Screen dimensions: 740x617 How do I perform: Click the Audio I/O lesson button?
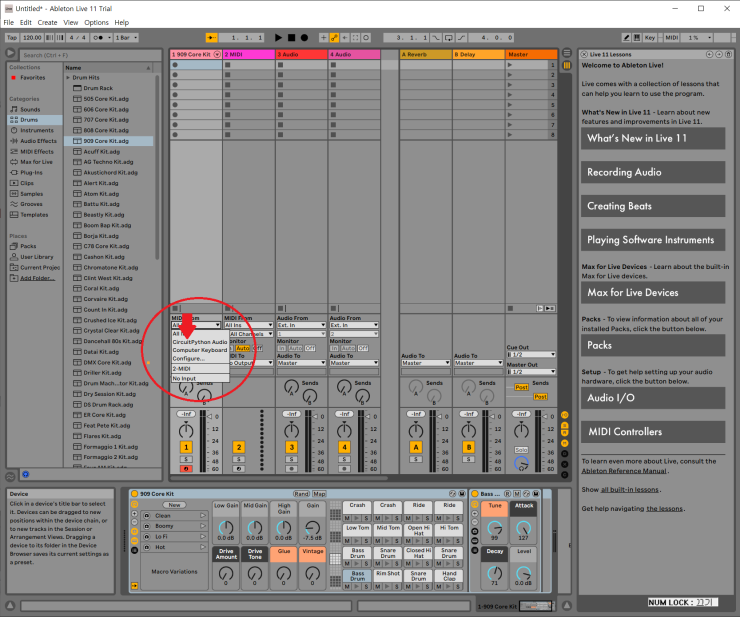(x=653, y=398)
